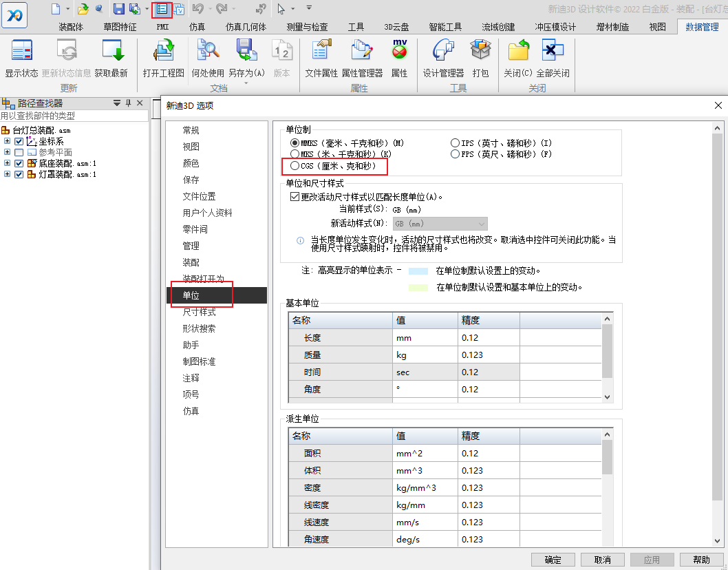The image size is (728, 570).
Task: Click the open file folder icon
Action: click(83, 9)
